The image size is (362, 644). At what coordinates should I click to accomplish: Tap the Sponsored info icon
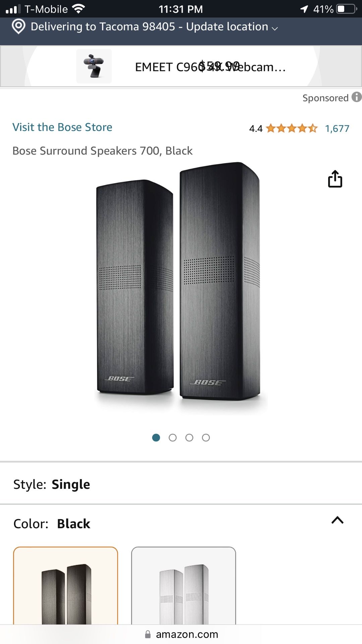click(x=356, y=97)
